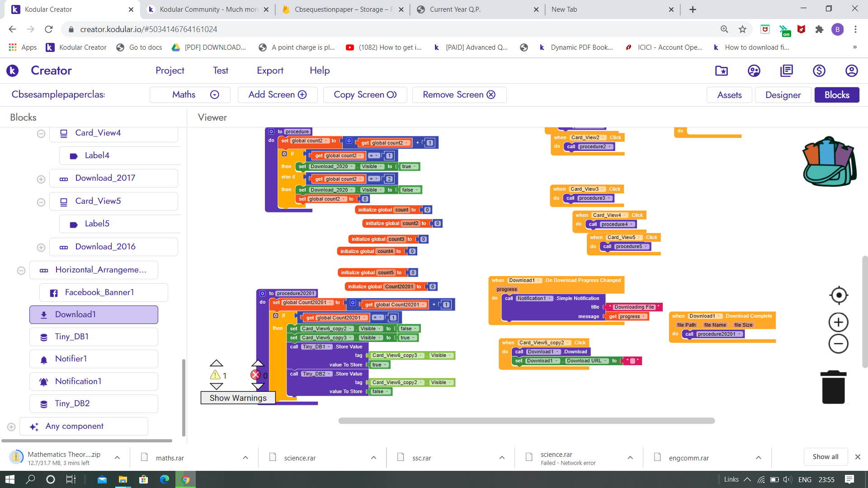Click the Remove Screen button
The width and height of the screenshot is (868, 488).
[x=459, y=95]
